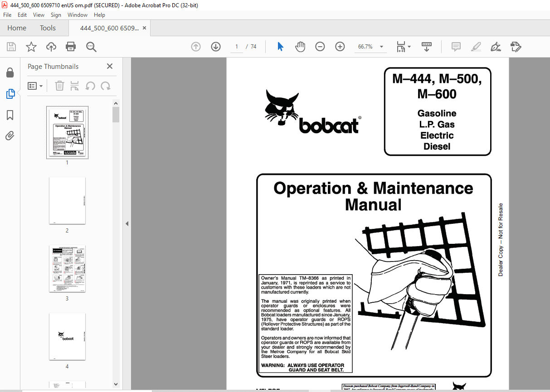550x392 pixels.
Task: Click the 'M–444, M–500, M–600' title text
Action: (x=437, y=86)
